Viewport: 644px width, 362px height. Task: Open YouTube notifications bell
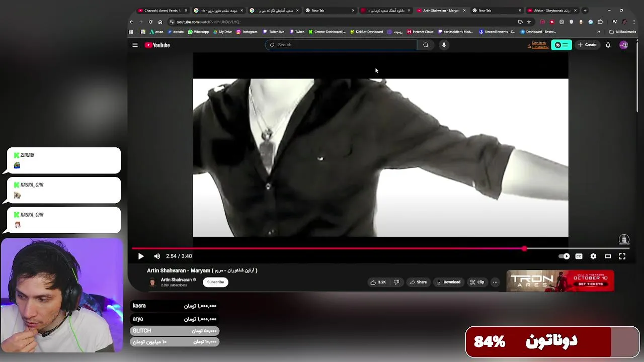coord(608,45)
